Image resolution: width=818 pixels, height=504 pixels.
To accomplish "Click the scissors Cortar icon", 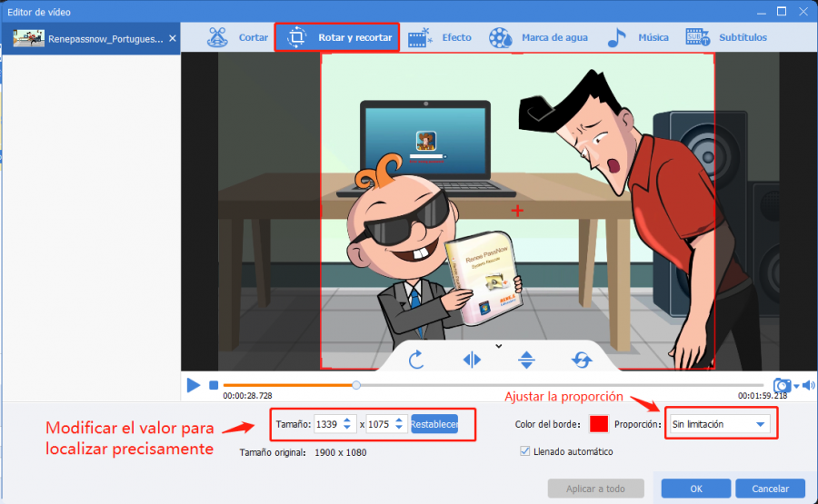I will pos(217,37).
